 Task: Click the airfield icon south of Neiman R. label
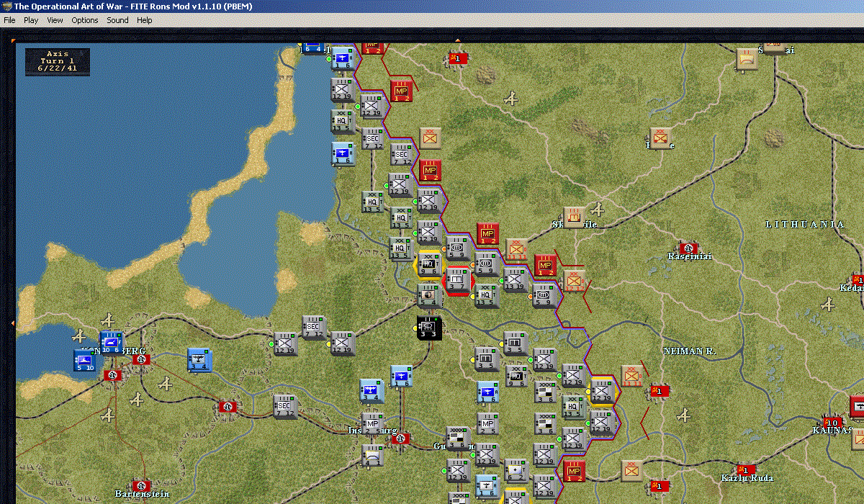click(x=684, y=415)
